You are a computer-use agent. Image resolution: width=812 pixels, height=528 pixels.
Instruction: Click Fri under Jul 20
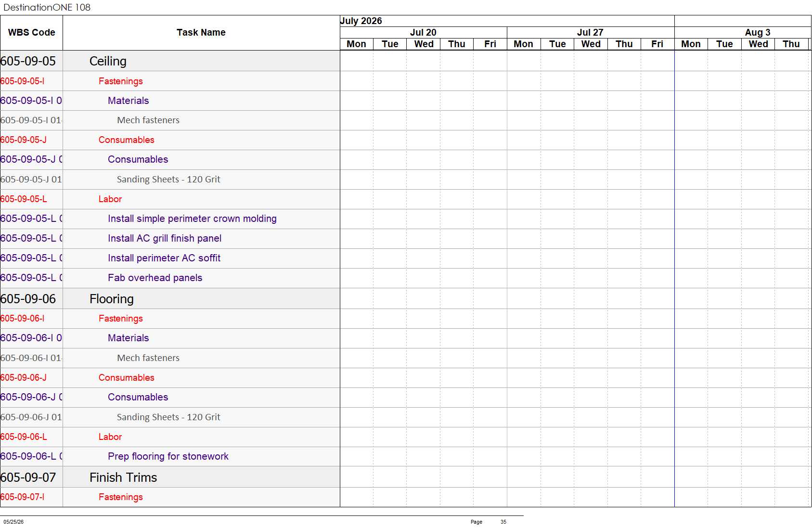(490, 44)
